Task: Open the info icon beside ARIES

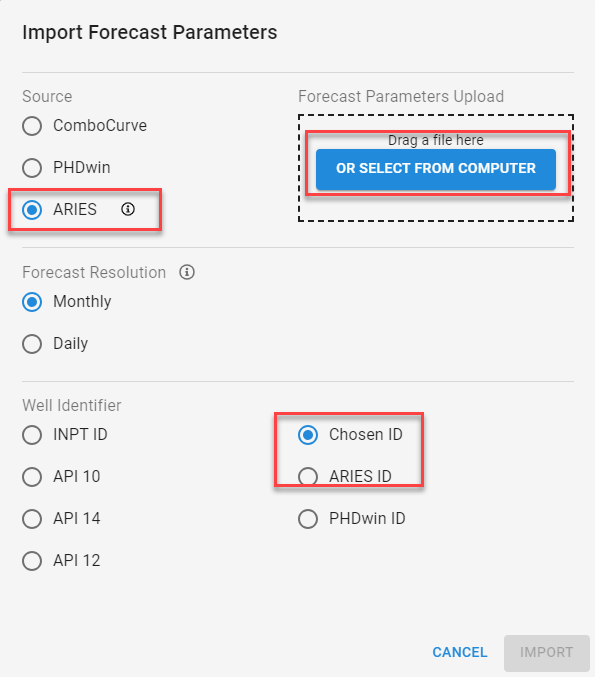Action: pyautogui.click(x=128, y=209)
